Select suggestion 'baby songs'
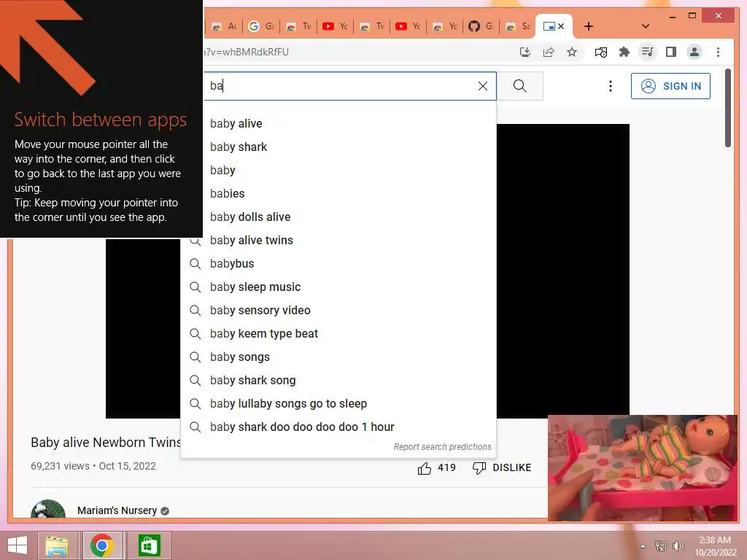 pos(338,357)
